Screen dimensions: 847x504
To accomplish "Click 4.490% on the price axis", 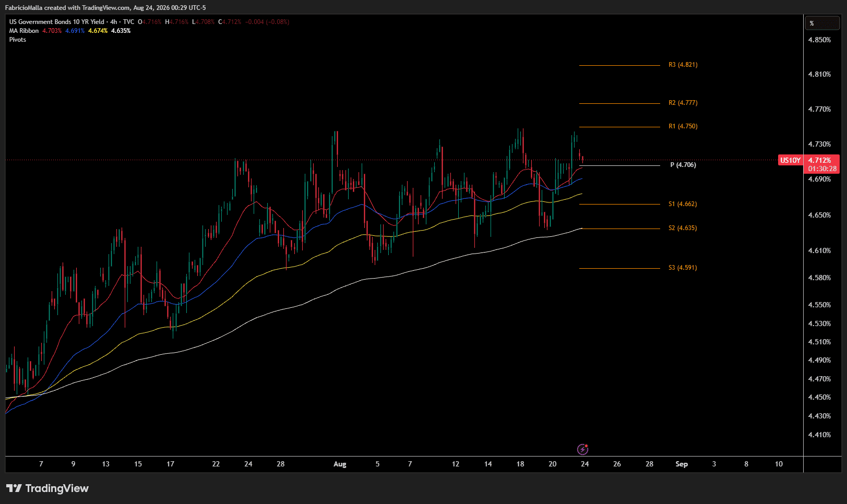I will click(820, 360).
